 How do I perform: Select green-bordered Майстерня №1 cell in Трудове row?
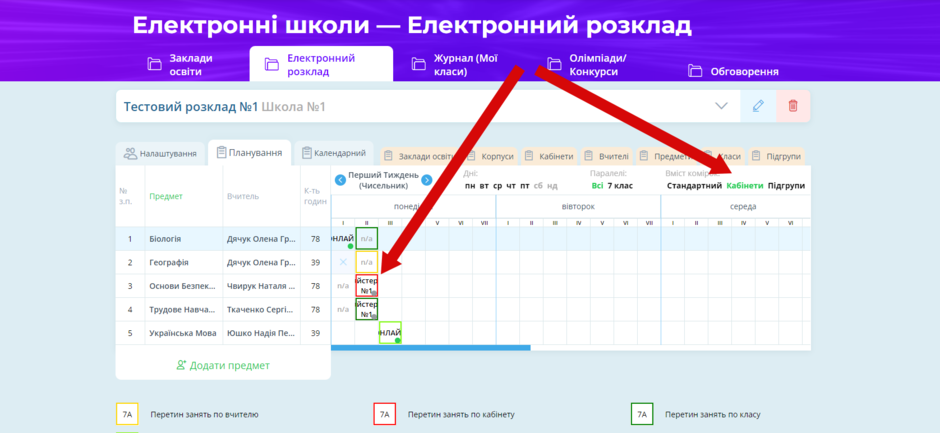point(366,309)
